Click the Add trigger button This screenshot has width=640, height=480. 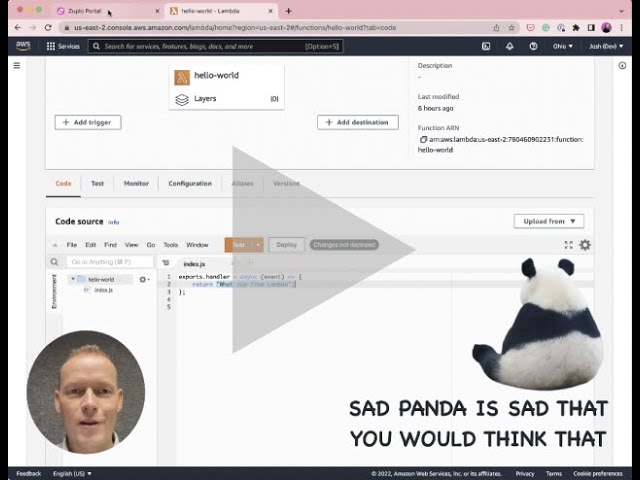click(x=88, y=122)
